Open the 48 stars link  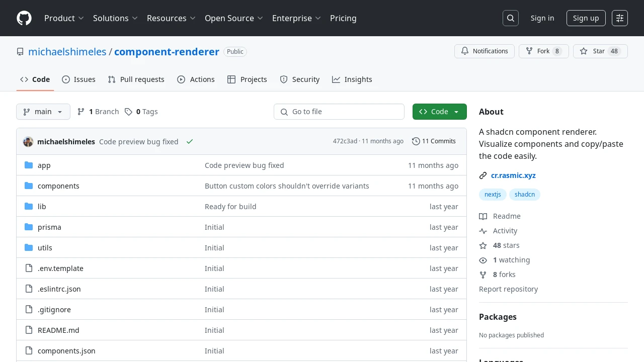[499, 245]
